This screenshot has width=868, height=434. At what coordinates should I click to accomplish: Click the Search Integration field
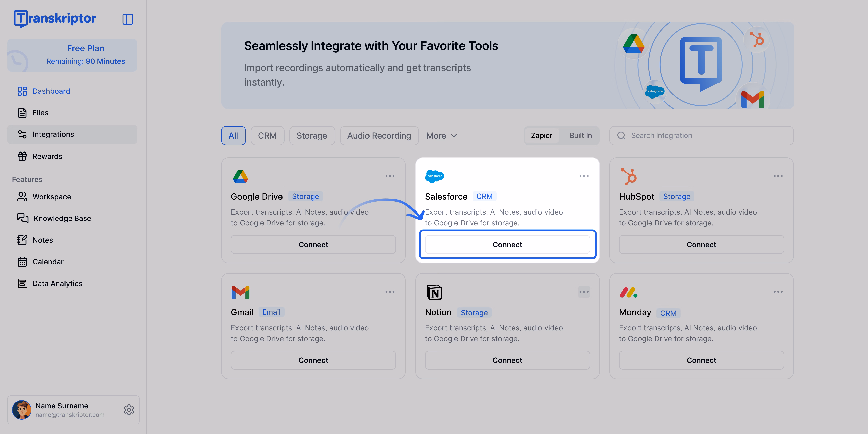click(x=701, y=135)
